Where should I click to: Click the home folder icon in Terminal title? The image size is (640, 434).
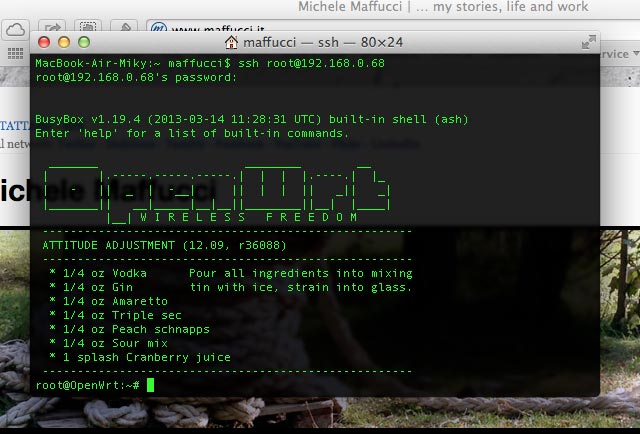[231, 43]
